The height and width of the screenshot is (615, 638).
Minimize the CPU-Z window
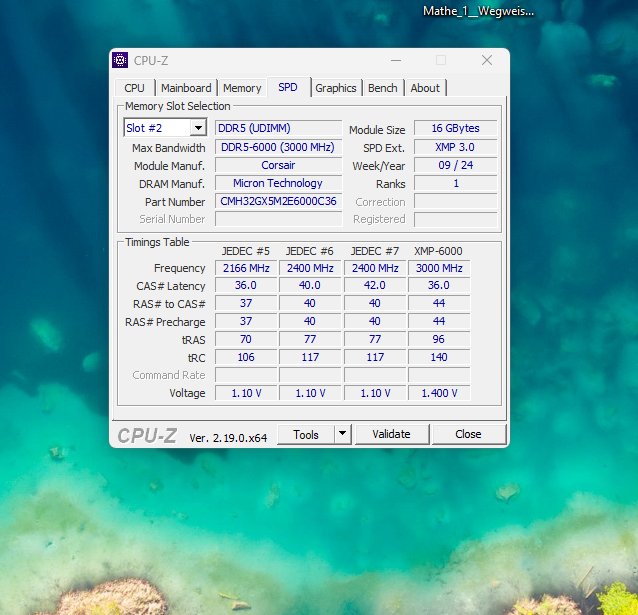pos(396,60)
